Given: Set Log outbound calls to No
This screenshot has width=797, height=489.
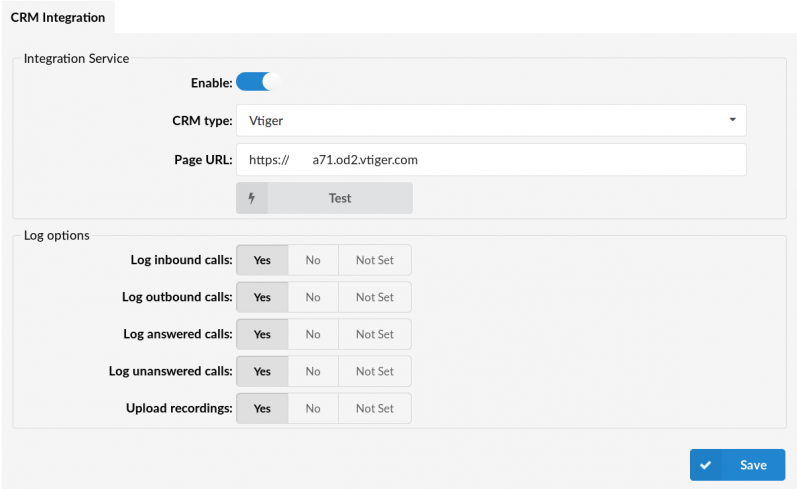Looking at the screenshot, I should (313, 297).
